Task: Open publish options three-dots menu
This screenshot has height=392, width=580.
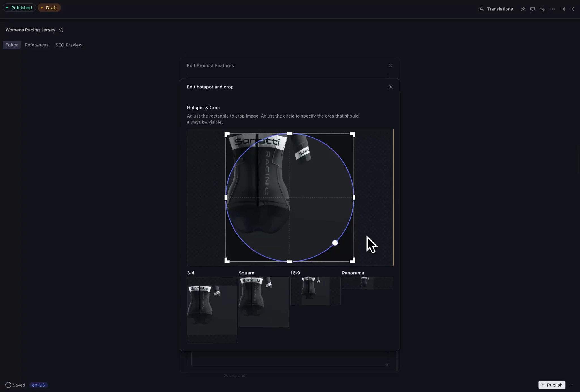Action: tap(571, 385)
